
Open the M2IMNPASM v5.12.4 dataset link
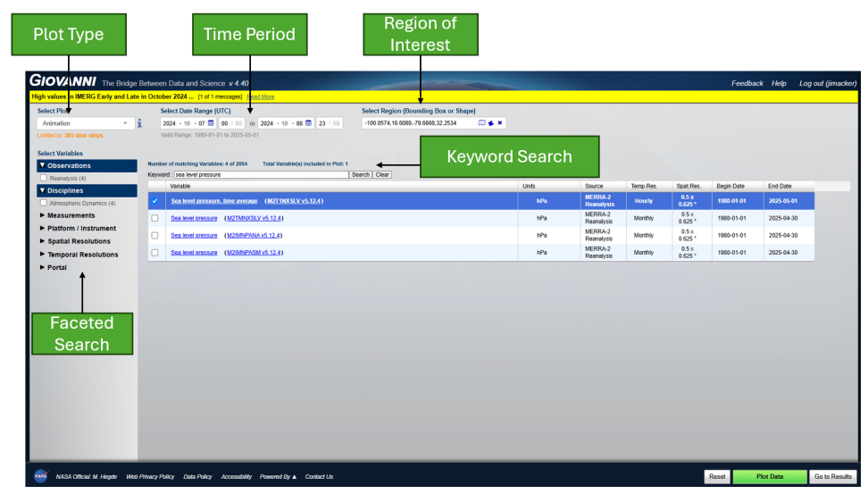[254, 253]
